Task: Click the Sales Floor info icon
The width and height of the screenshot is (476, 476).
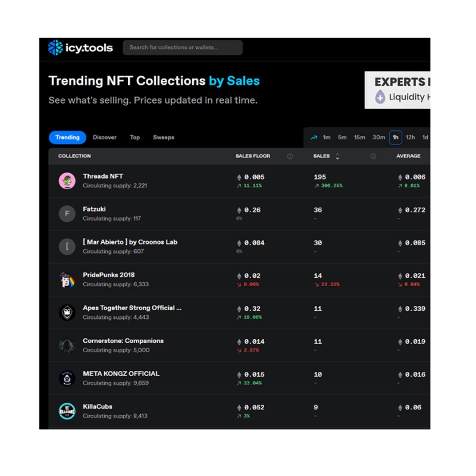Action: click(x=290, y=156)
